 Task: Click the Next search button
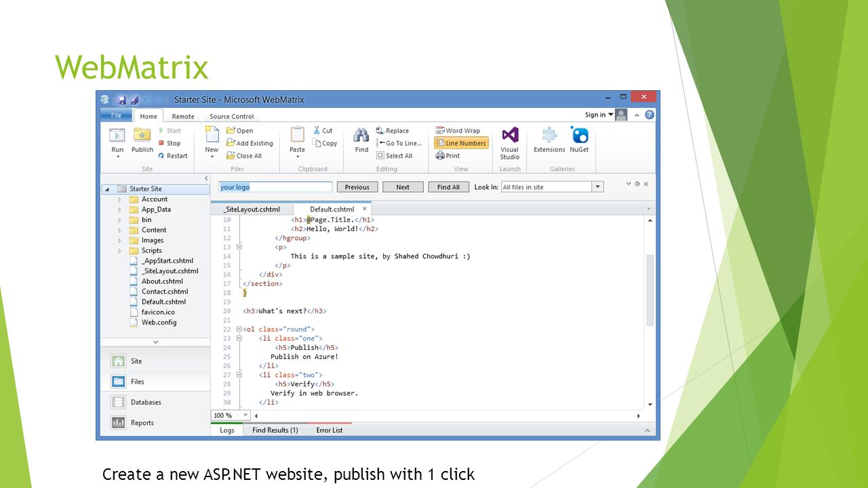[403, 187]
